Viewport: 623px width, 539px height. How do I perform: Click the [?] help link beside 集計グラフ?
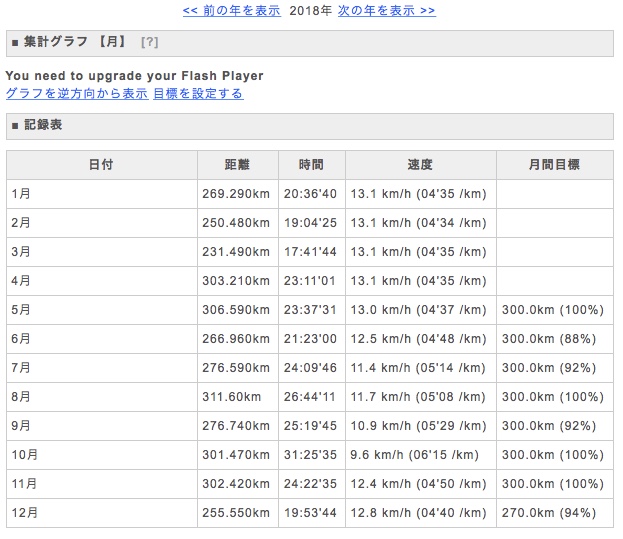(x=150, y=42)
